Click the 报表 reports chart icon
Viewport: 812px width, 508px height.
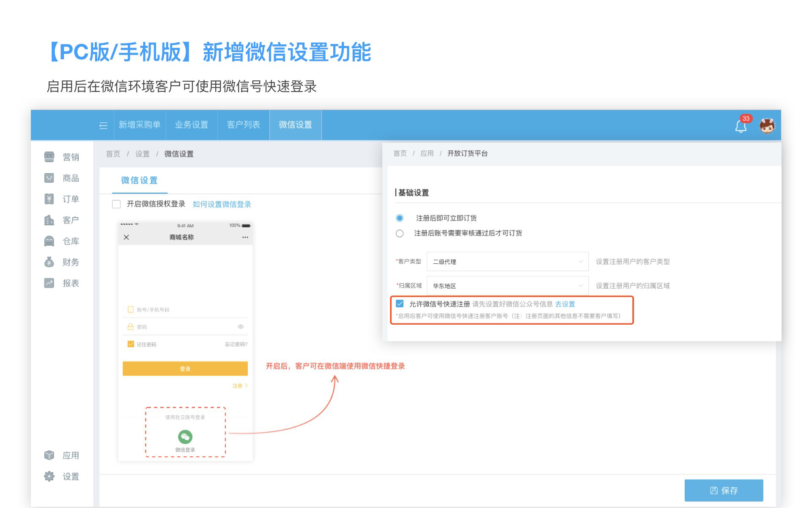49,283
